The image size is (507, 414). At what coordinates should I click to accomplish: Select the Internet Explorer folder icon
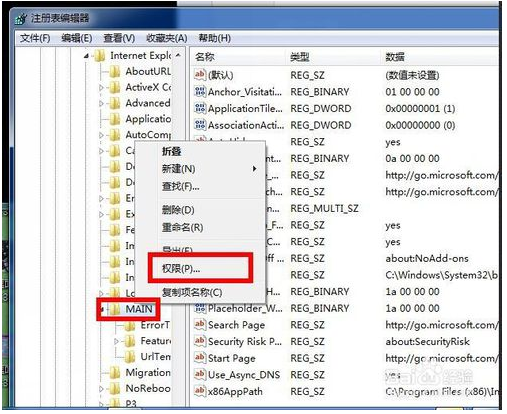click(x=99, y=56)
